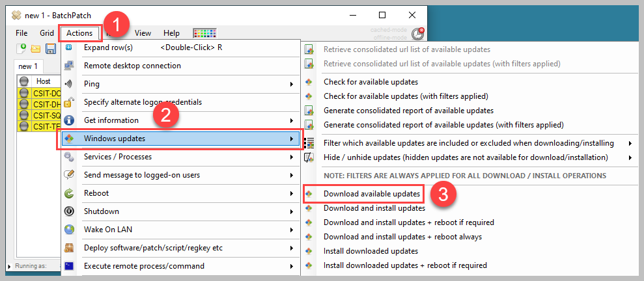
Task: Click the Services / Processes gears icon
Action: pyautogui.click(x=69, y=157)
